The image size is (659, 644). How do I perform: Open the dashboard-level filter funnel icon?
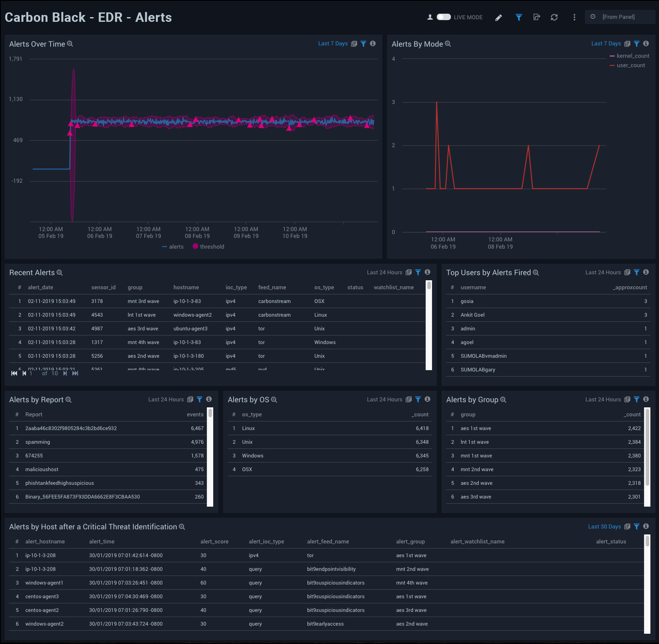pos(519,17)
